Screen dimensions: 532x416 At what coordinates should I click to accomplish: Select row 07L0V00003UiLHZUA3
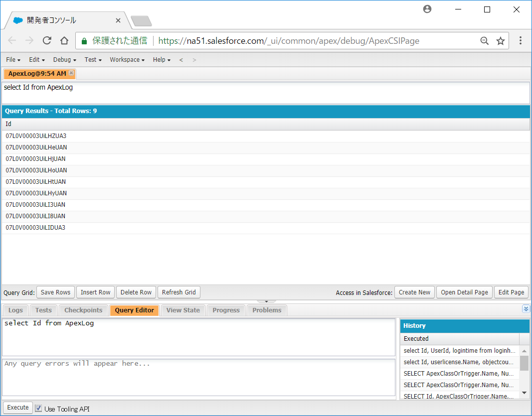[x=266, y=137]
